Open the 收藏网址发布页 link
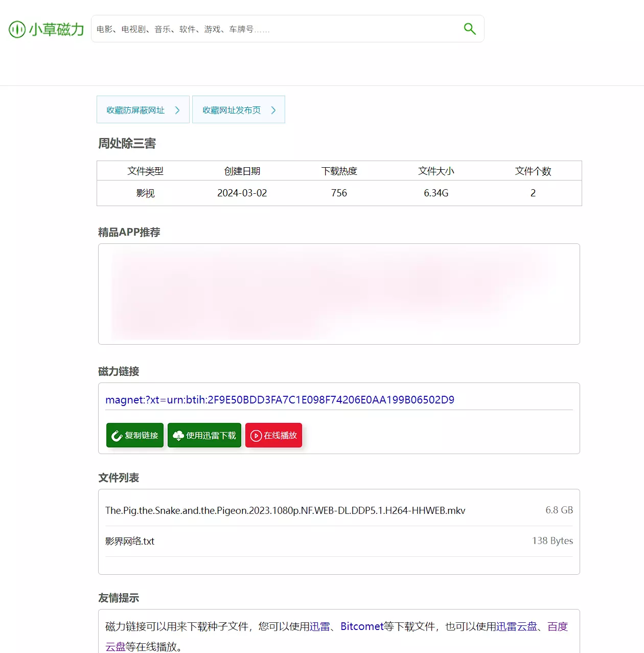This screenshot has height=653, width=644. click(x=232, y=110)
